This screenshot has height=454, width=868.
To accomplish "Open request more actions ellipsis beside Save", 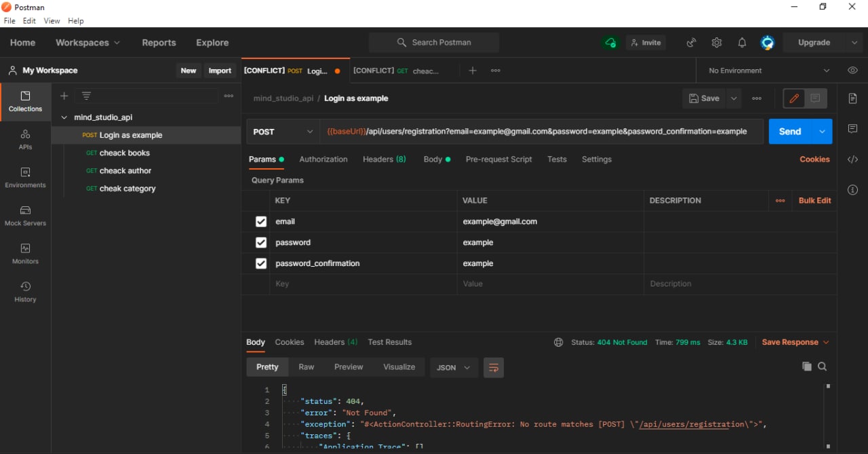I will coord(757,98).
